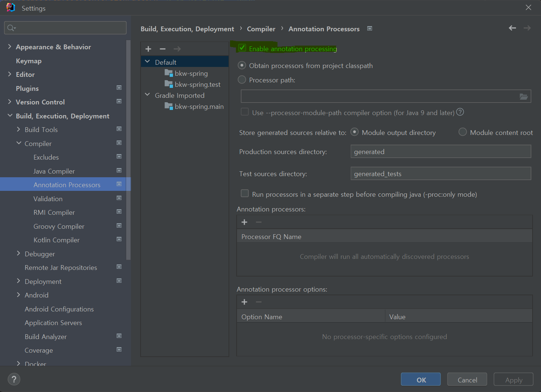Close the Settings dialog

click(x=528, y=7)
